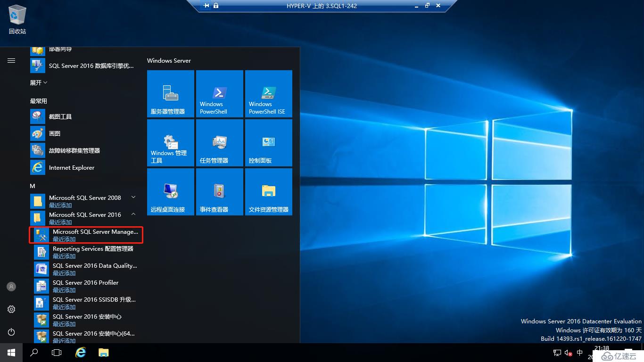Open Remote Desktop Connection tile (远程桌面连接)
644x362 pixels.
coord(171,192)
